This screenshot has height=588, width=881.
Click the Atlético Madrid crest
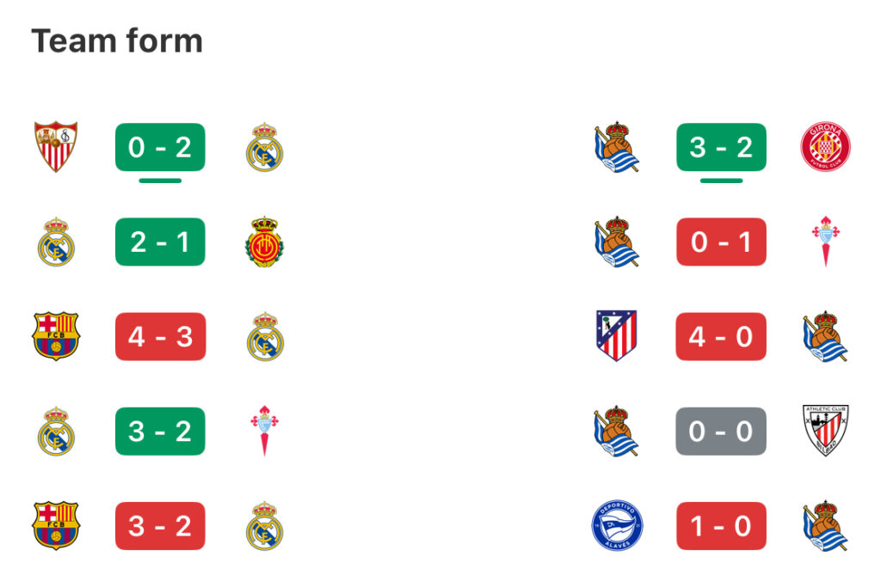point(616,336)
